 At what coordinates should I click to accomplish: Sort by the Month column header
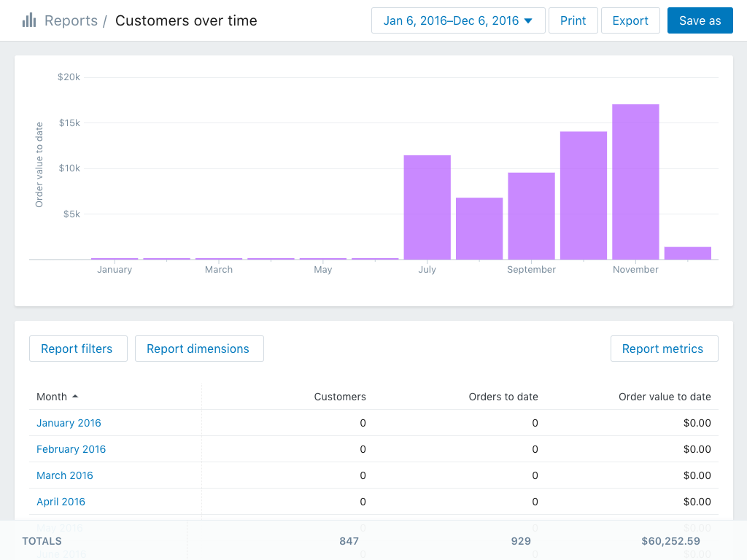pyautogui.click(x=53, y=397)
